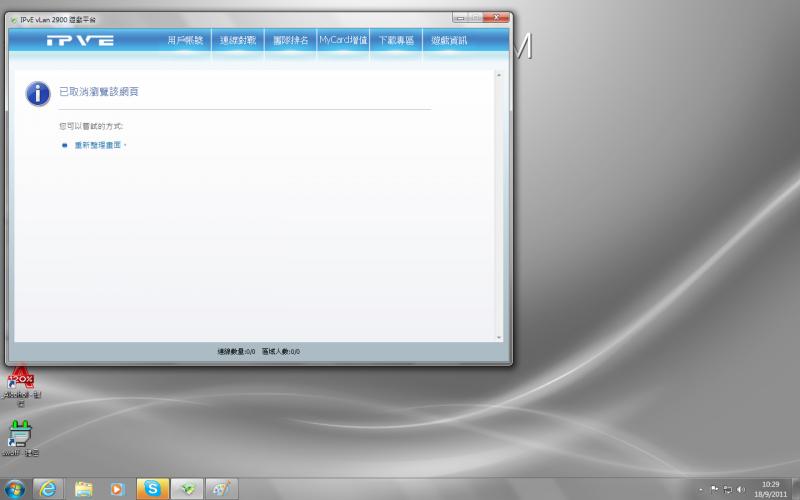Open the 遊戲資訊 tab
800x500 pixels.
(x=449, y=40)
